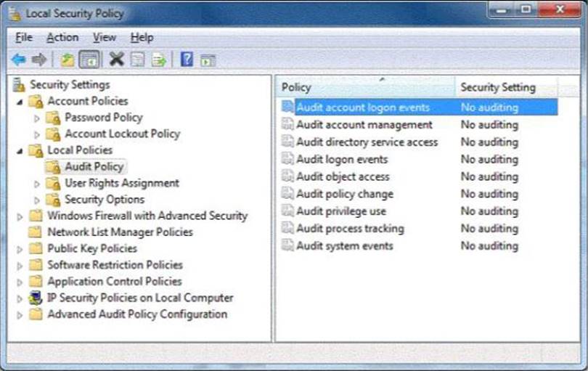Click the Show/Hide Action Pane icon
The height and width of the screenshot is (371, 588).
pos(208,60)
